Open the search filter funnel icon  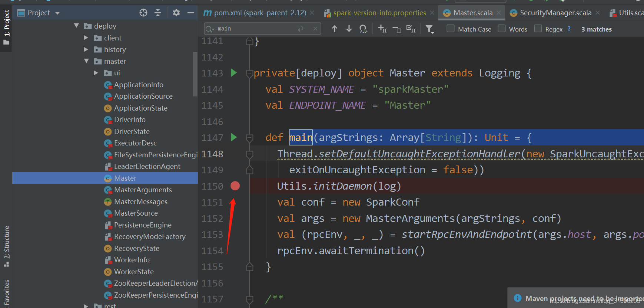click(x=429, y=29)
